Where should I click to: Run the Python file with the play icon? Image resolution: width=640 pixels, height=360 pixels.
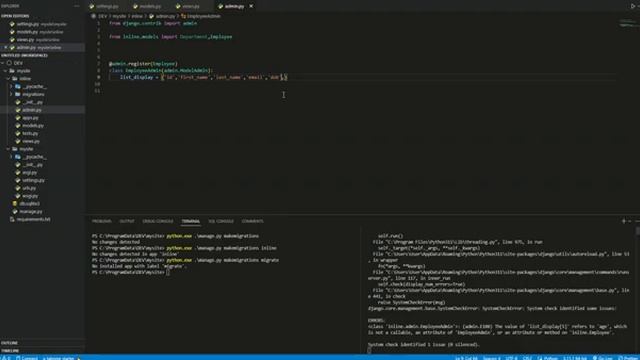pos(633,6)
